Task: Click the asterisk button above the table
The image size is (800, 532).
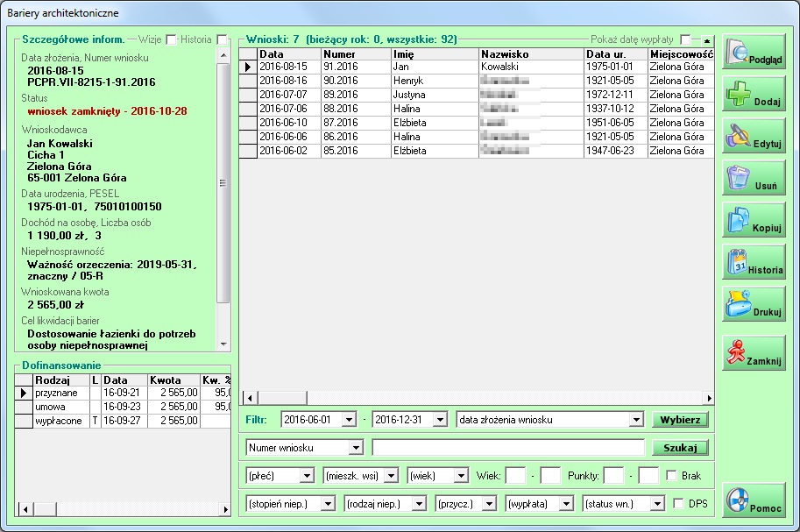Action: (707, 40)
